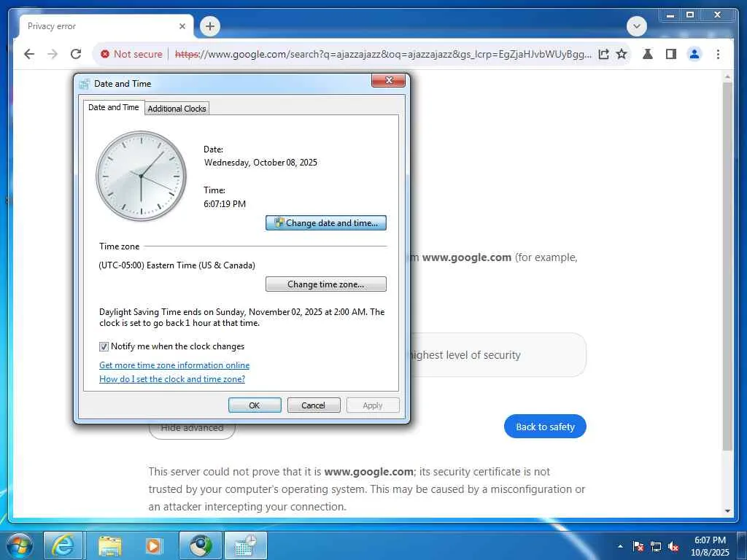The width and height of the screenshot is (747, 560).
Task: Click the page scrollbar down arrow
Action: 727,511
